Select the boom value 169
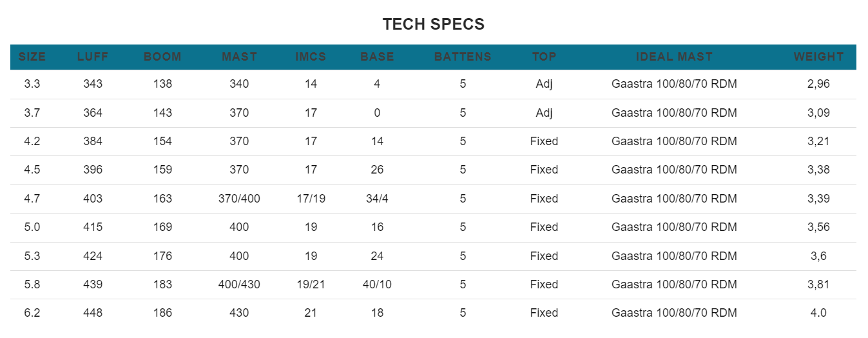This screenshot has width=868, height=338. pos(162,226)
